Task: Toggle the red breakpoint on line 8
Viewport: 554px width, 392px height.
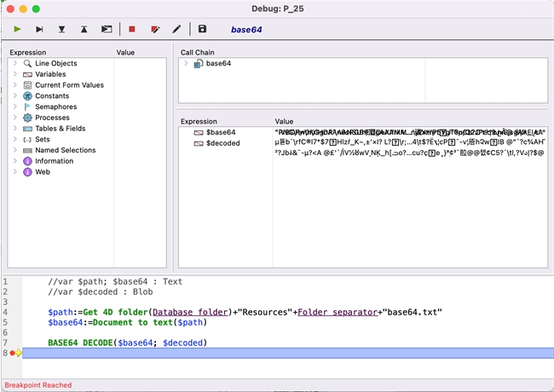Action: coord(13,353)
